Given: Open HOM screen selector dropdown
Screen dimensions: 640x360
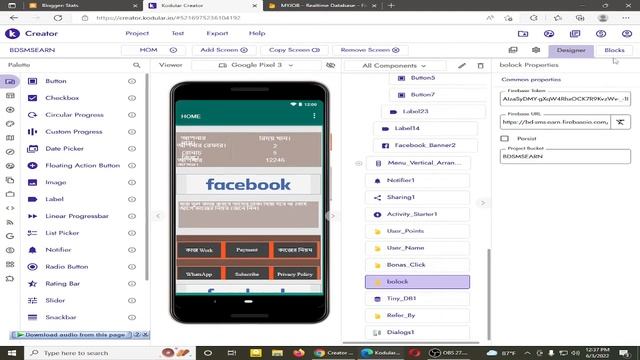Looking at the screenshot, I should tap(153, 50).
